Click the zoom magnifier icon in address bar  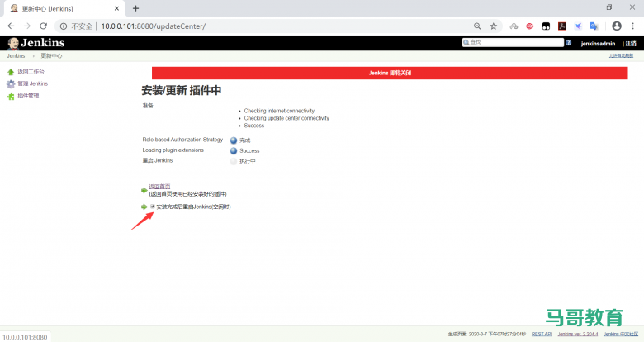coord(477,26)
